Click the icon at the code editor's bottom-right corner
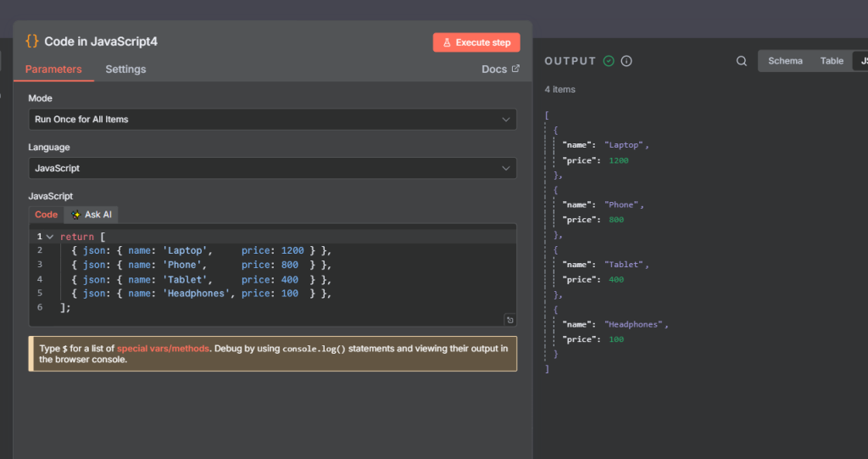The width and height of the screenshot is (868, 459). 509,320
